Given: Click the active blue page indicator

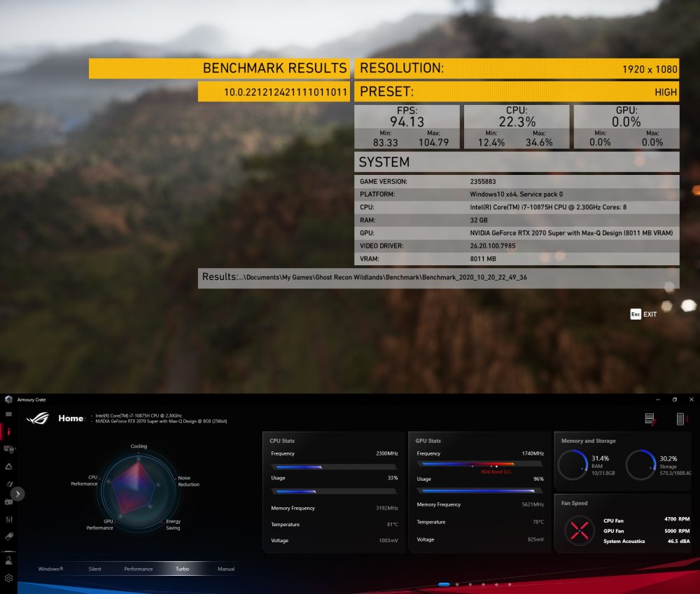Looking at the screenshot, I should tap(444, 584).
